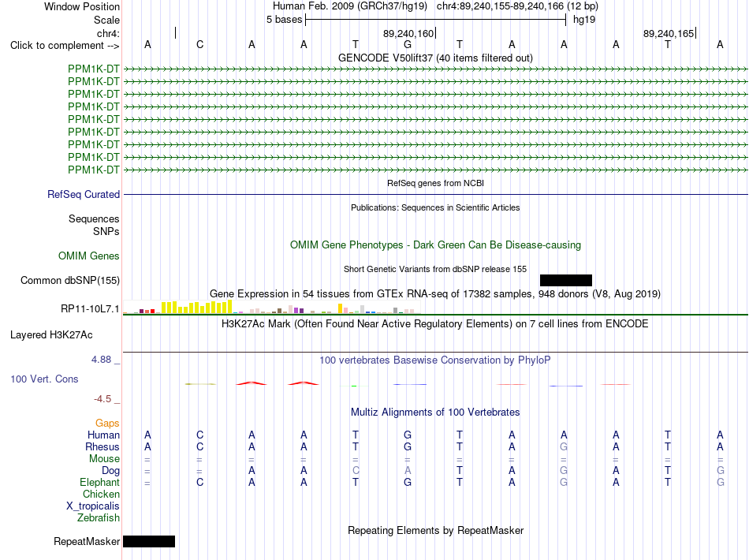Select the 'Zebrafish' species alignment label
The image size is (749, 560).
click(99, 517)
